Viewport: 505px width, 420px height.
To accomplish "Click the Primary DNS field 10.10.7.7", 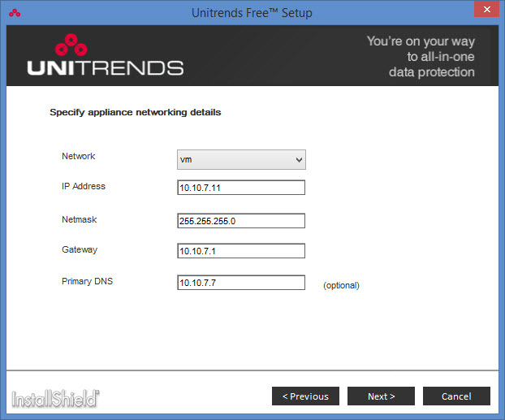I will coord(241,283).
